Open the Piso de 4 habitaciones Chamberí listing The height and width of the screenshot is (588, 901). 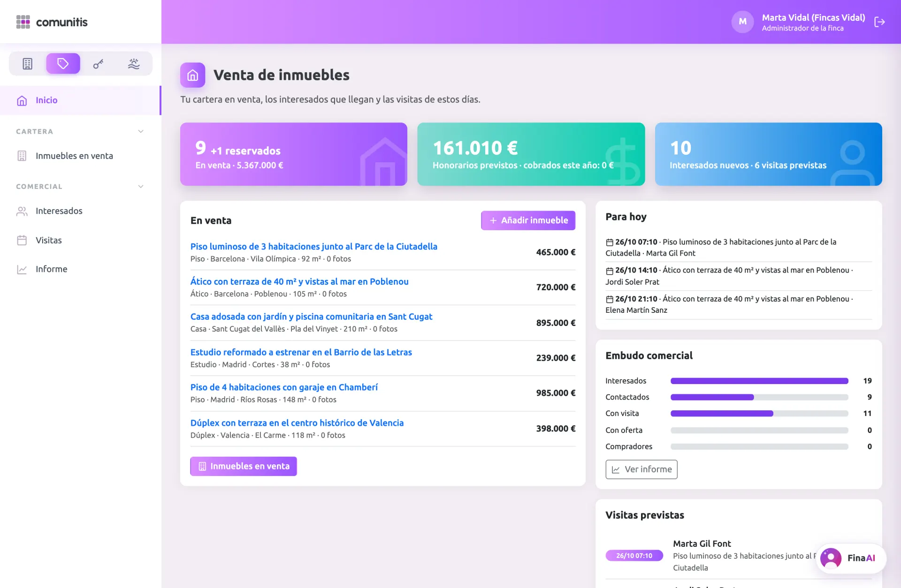(284, 388)
